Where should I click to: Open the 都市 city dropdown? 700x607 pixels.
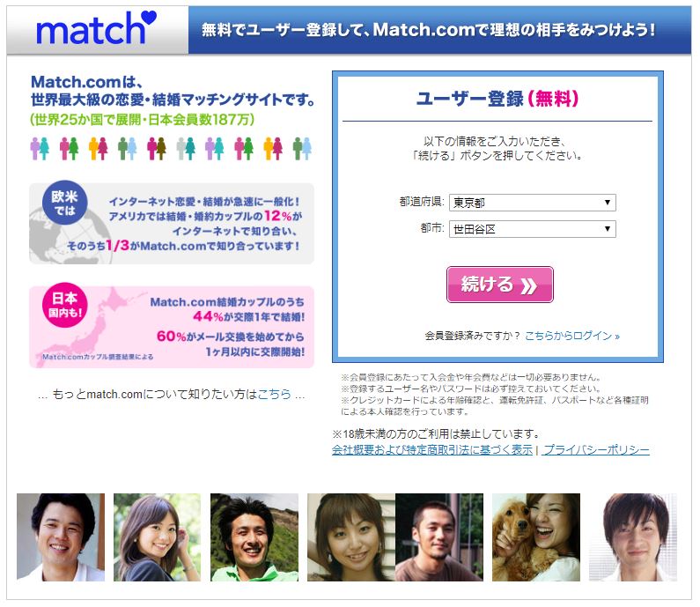coord(532,229)
